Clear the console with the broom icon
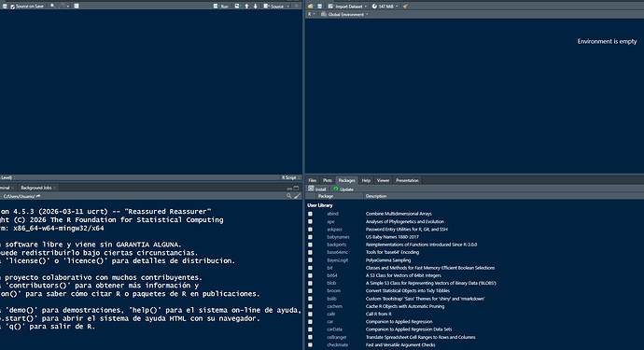The image size is (644, 350). [x=298, y=196]
